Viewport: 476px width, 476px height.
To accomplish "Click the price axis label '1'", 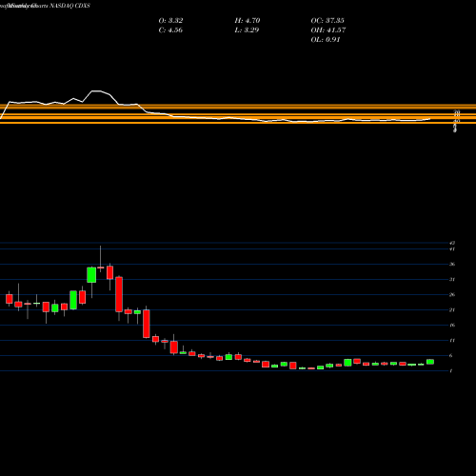I will [x=451, y=371].
